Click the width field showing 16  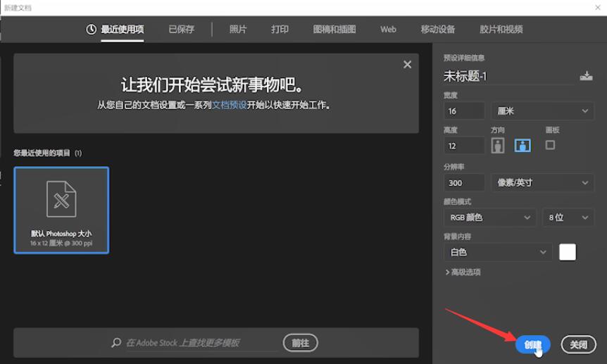[x=464, y=111]
